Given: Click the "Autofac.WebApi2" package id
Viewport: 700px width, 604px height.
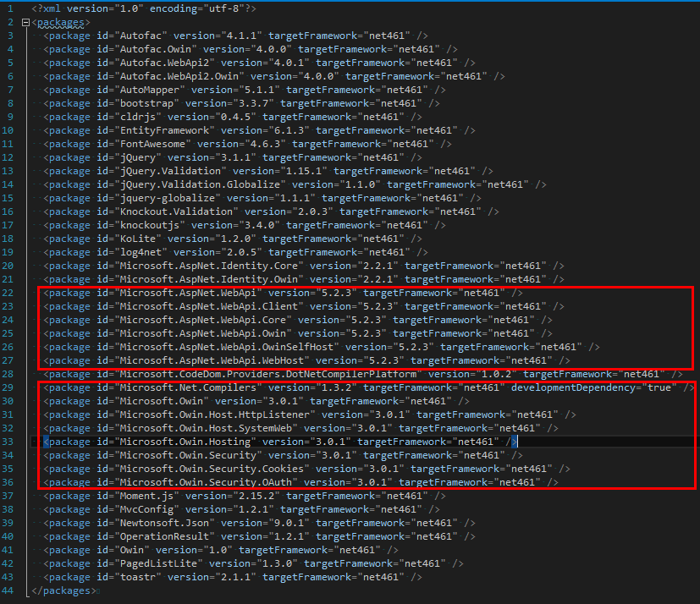Looking at the screenshot, I should (x=165, y=63).
